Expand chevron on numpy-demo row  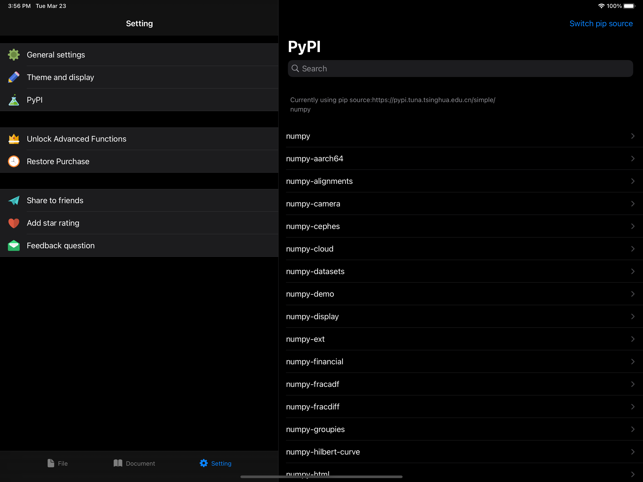click(x=633, y=294)
